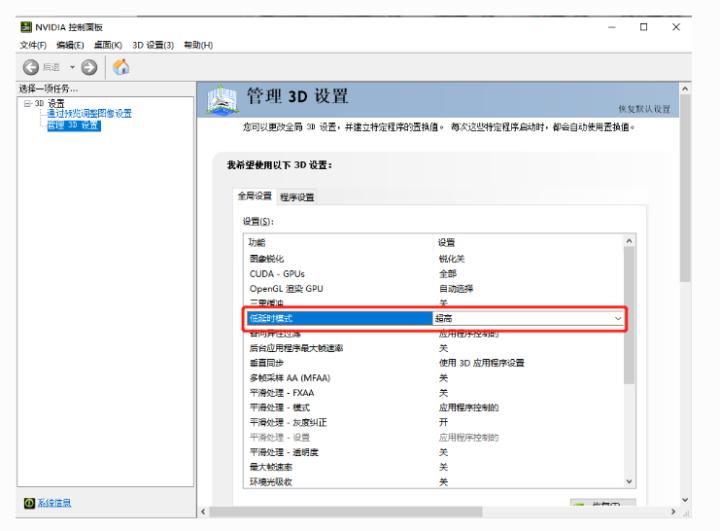Select the 平滑处理 - 透明度 row
This screenshot has height=531, width=720.
tap(433, 452)
